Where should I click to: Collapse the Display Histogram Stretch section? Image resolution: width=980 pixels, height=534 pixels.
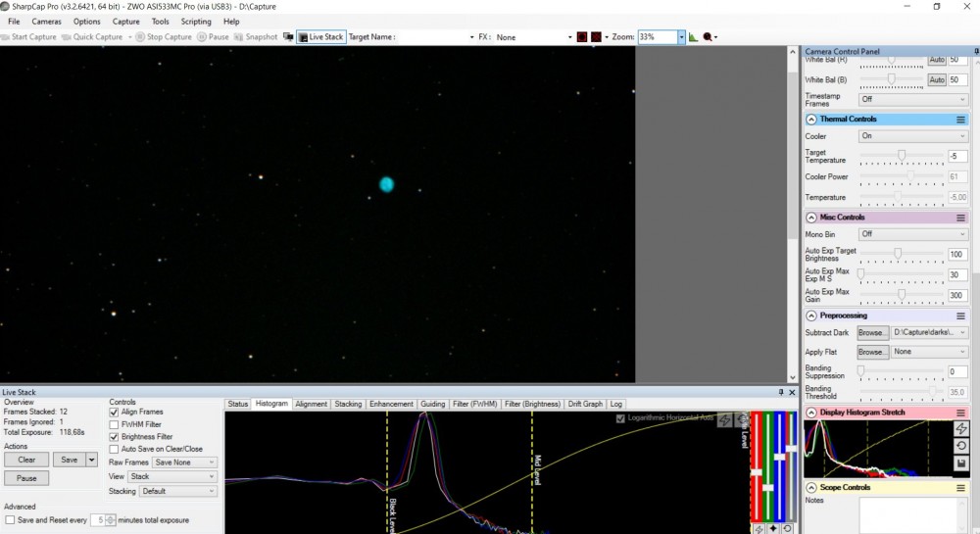tap(811, 413)
